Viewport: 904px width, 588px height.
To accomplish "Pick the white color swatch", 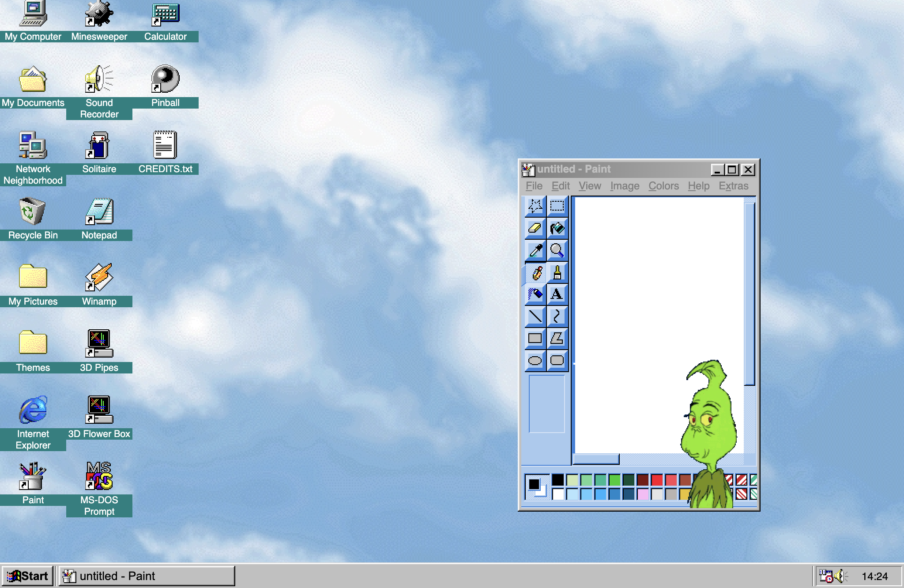I will (x=558, y=494).
